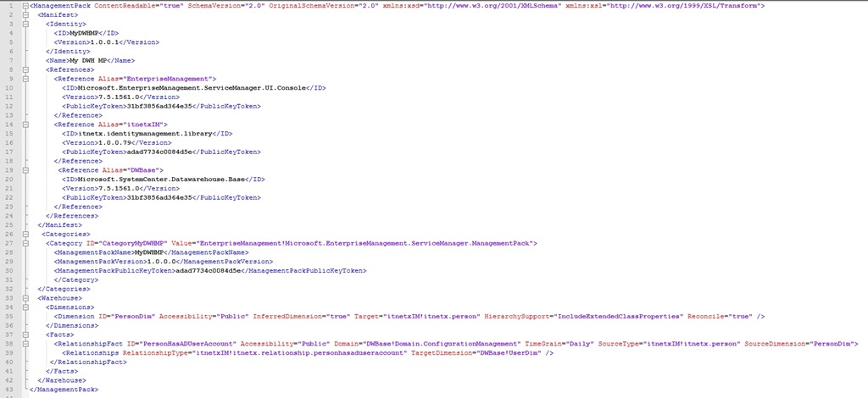Collapse the DWBase Reference block
This screenshot has width=868, height=398.
pos(25,170)
